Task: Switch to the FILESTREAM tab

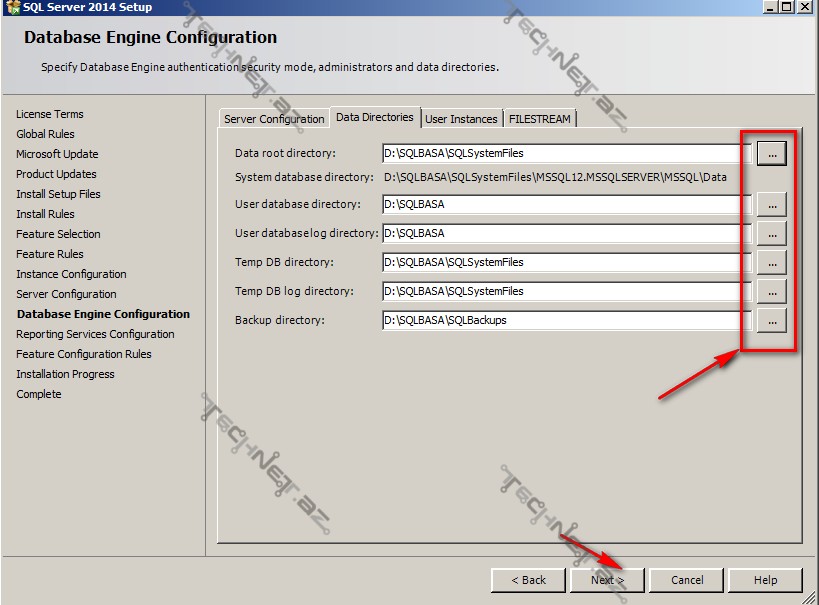Action: (x=540, y=119)
